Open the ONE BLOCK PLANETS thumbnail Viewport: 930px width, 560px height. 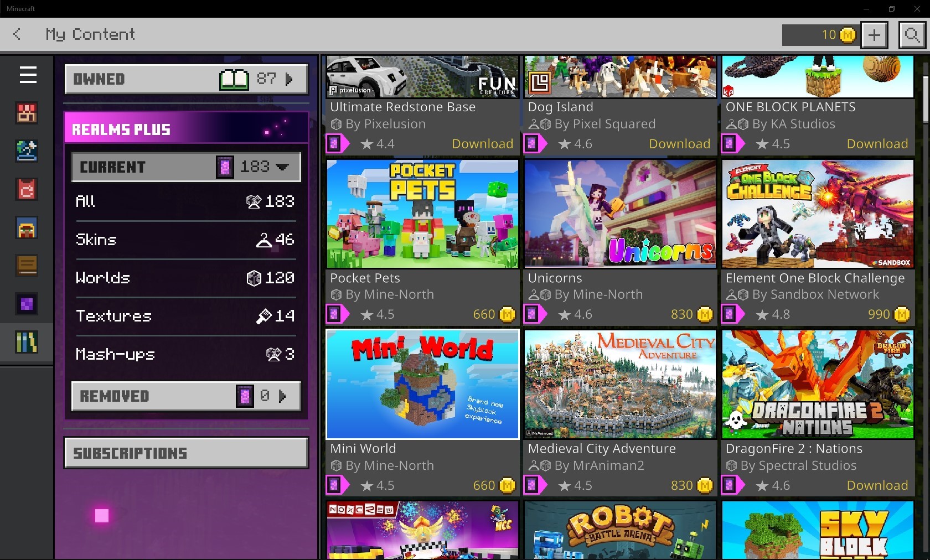click(x=818, y=76)
